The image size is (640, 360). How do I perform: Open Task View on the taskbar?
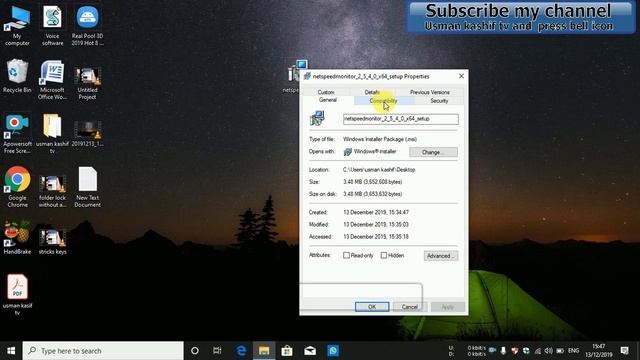coord(217,351)
